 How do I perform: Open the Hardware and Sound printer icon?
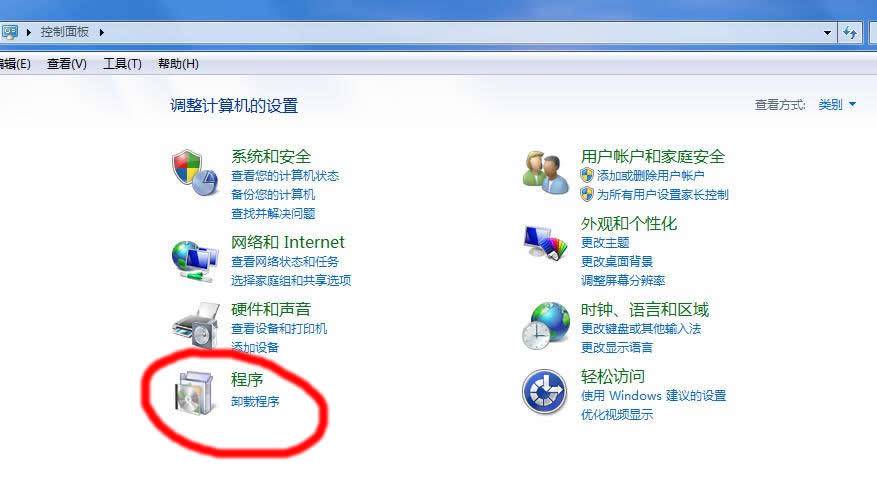196,326
